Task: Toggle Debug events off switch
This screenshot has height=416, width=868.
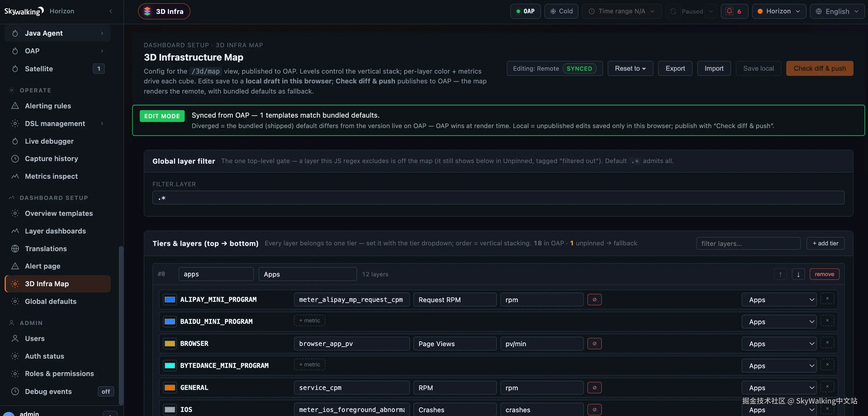Action: pyautogui.click(x=106, y=391)
